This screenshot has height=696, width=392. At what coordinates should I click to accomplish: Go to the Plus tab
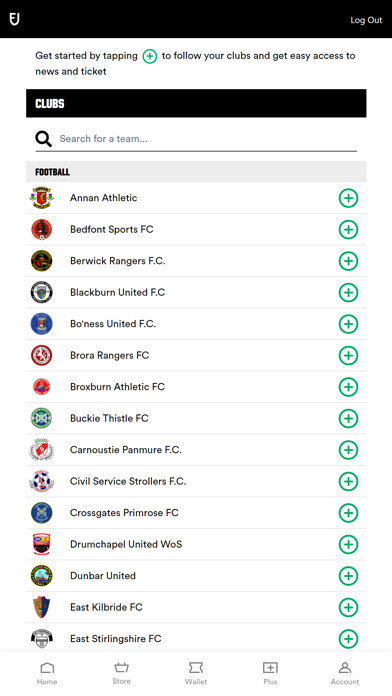(x=270, y=673)
